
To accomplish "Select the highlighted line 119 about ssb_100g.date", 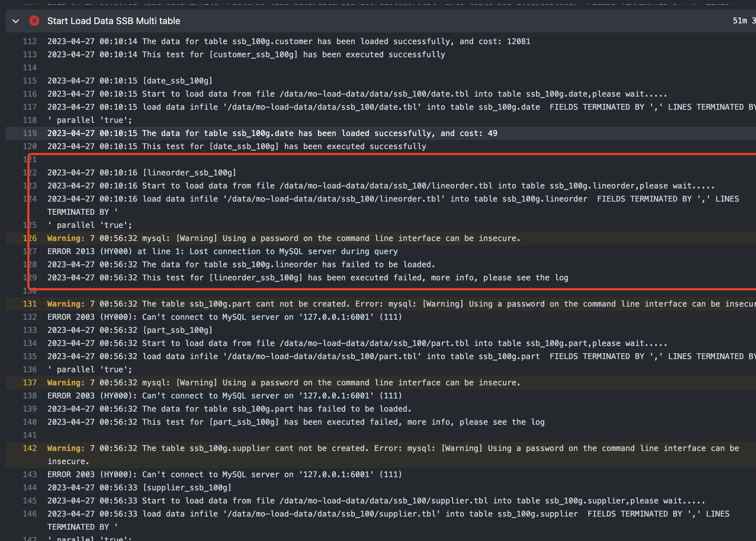I will (272, 133).
